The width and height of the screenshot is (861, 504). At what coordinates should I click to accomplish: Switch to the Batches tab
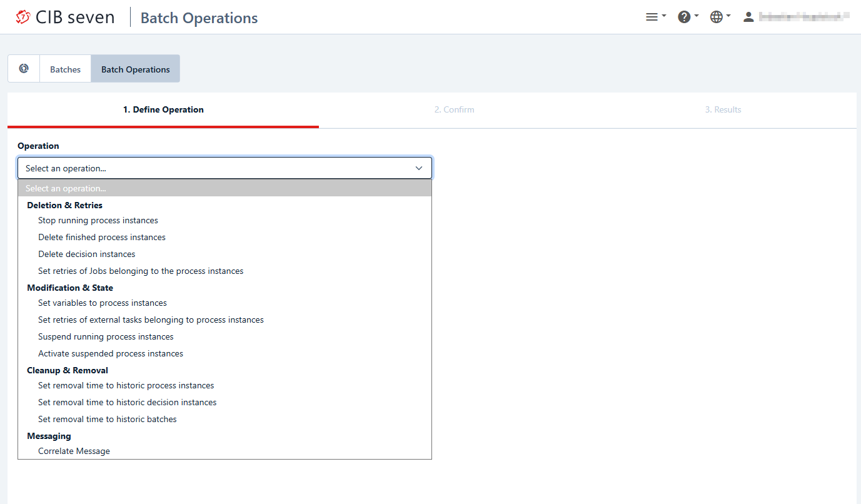65,69
